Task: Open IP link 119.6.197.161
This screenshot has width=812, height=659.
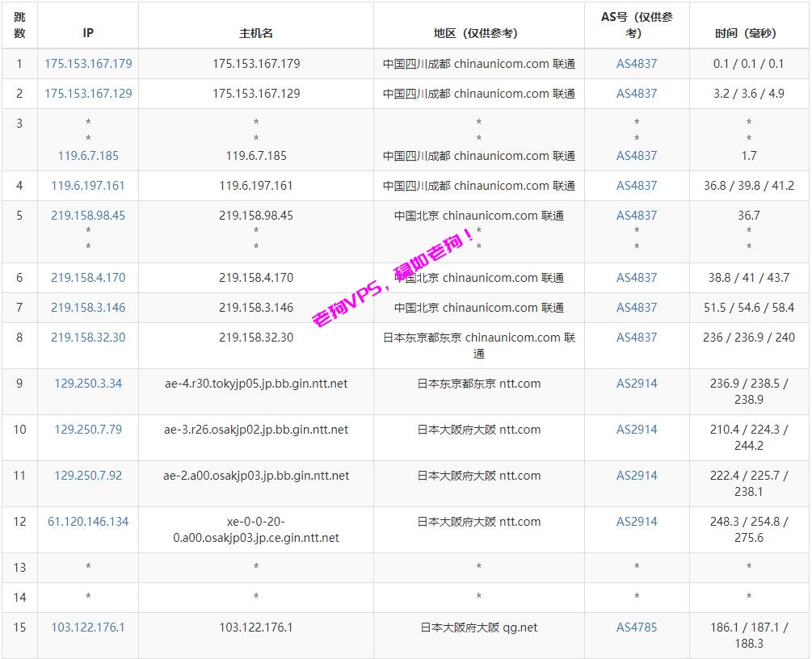Action: click(x=88, y=186)
